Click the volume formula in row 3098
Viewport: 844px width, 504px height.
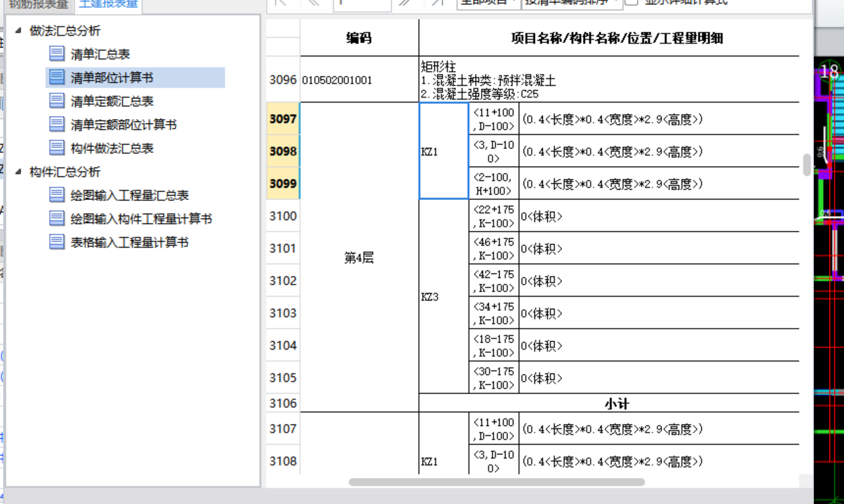pyautogui.click(x=659, y=151)
